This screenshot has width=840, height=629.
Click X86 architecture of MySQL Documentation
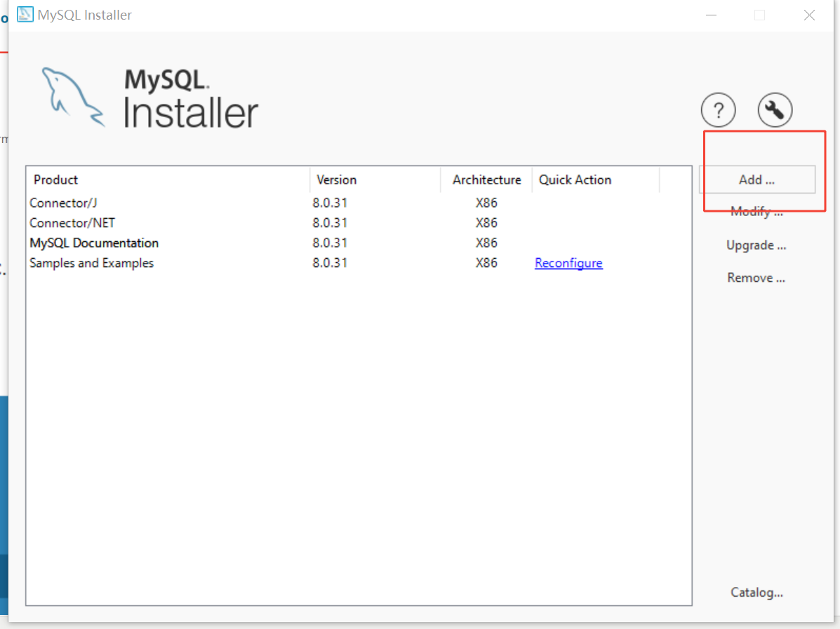[x=486, y=243]
